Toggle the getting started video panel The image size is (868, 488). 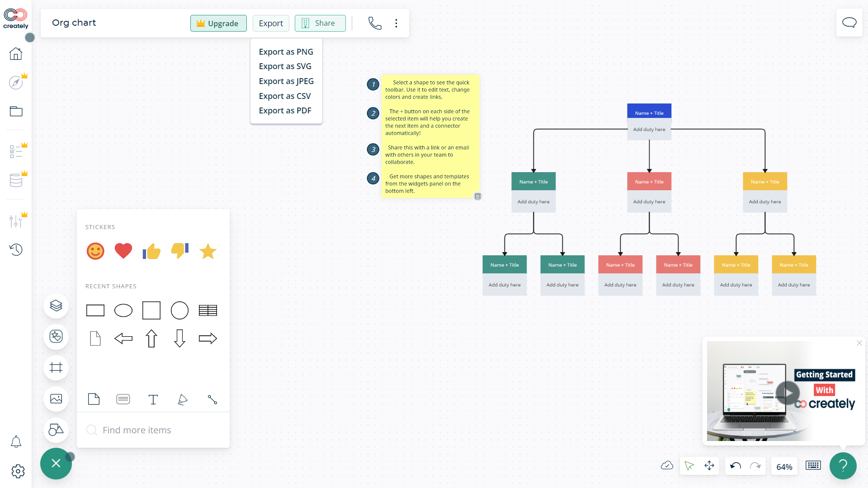(859, 343)
